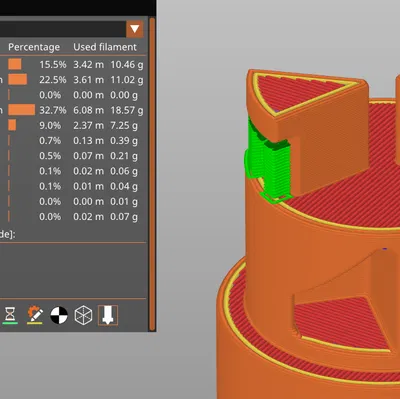Select the 9.0% percentage value
The image size is (400, 399).
[50, 126]
